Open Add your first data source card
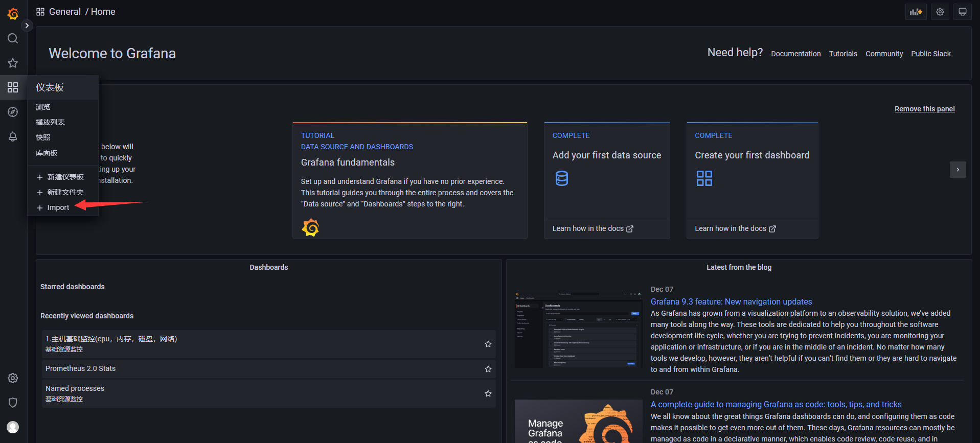 point(607,180)
